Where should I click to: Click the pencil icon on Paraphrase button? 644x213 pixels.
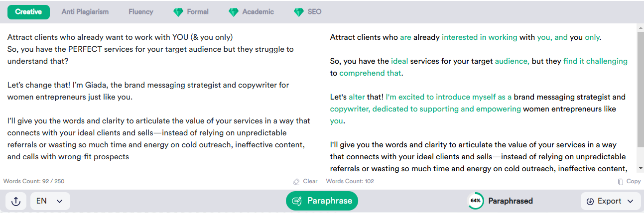297,201
